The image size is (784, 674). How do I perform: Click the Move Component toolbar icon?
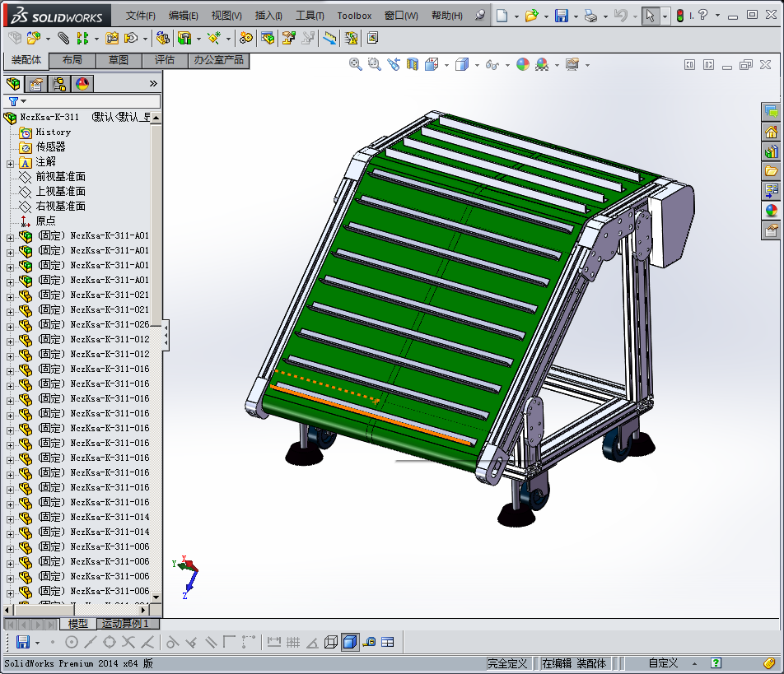[x=131, y=38]
